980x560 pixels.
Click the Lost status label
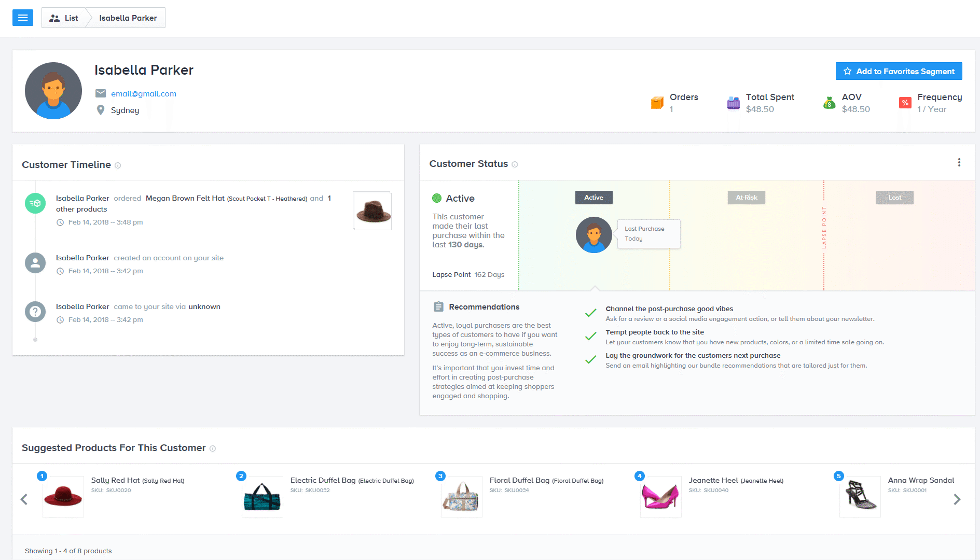(x=894, y=198)
